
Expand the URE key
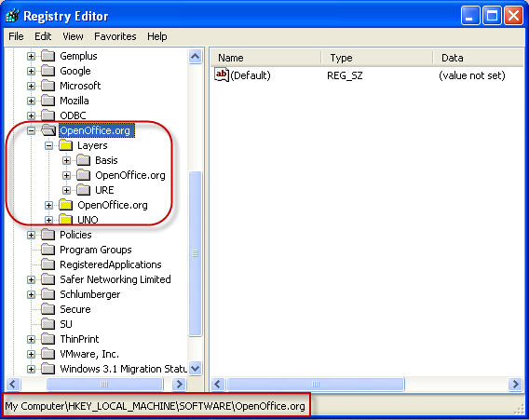(x=66, y=190)
